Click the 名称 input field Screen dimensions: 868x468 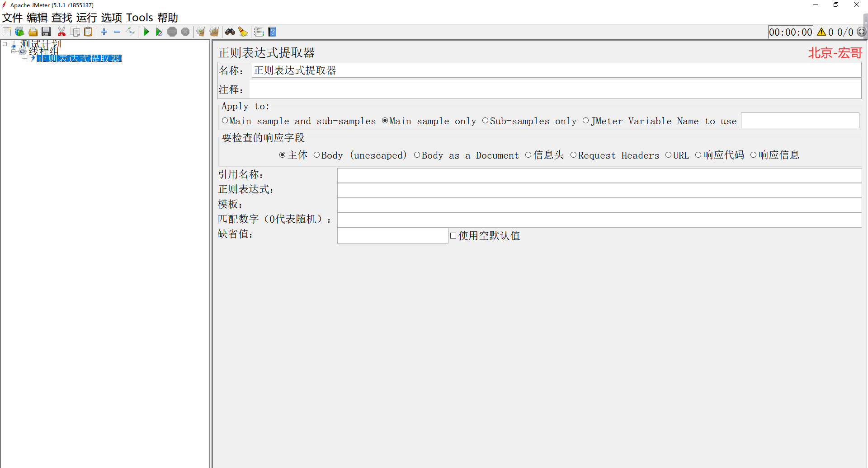[x=556, y=70]
